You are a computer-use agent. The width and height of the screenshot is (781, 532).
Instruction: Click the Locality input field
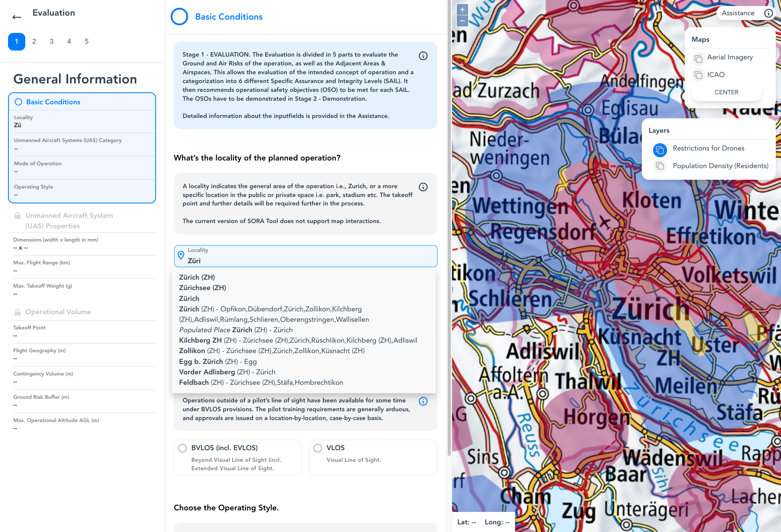(306, 256)
